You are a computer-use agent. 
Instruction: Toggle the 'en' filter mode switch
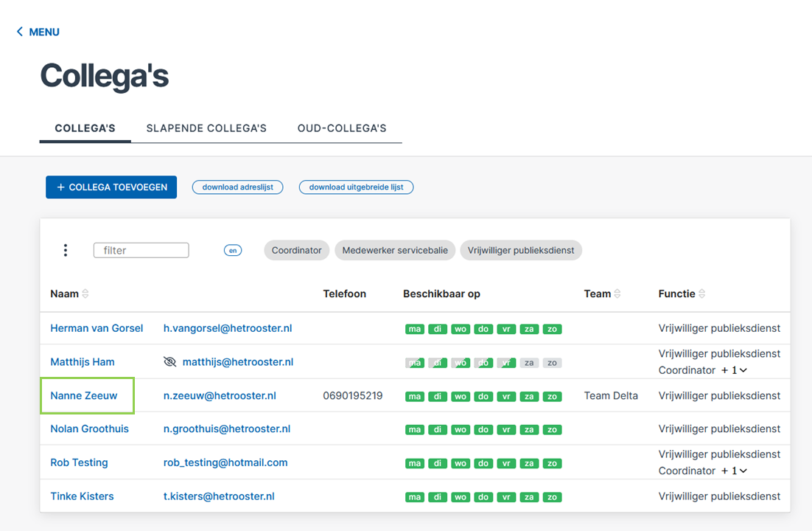(x=233, y=251)
